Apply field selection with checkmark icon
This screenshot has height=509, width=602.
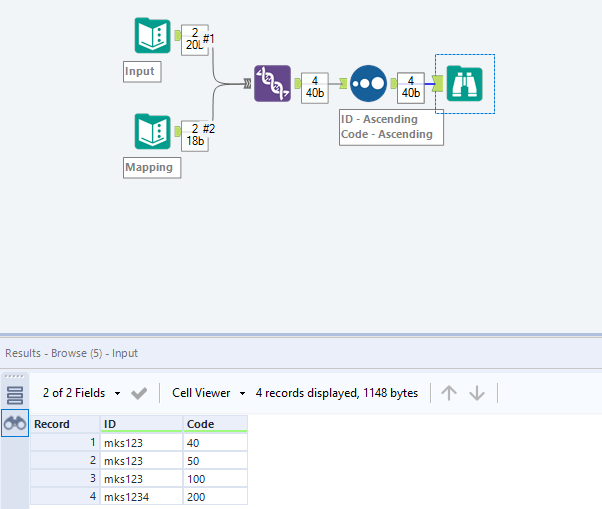click(x=139, y=393)
